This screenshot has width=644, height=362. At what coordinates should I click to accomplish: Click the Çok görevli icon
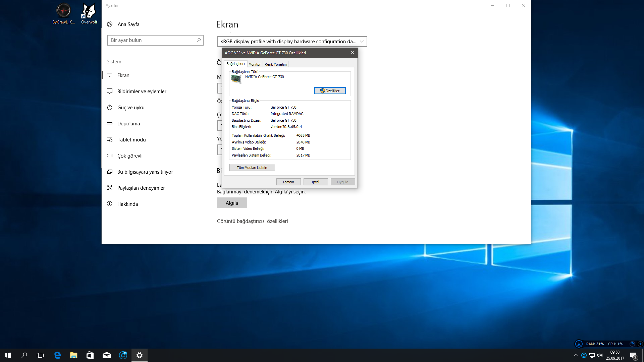point(110,156)
